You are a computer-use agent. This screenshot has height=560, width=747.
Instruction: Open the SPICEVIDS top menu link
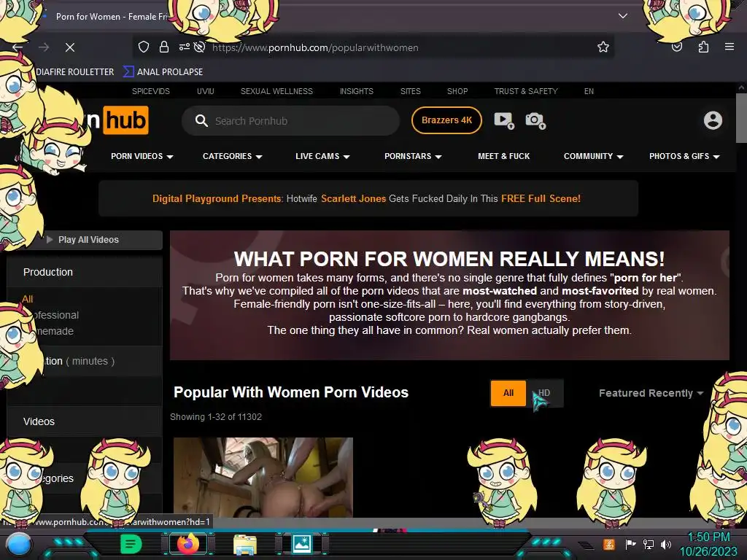[150, 91]
